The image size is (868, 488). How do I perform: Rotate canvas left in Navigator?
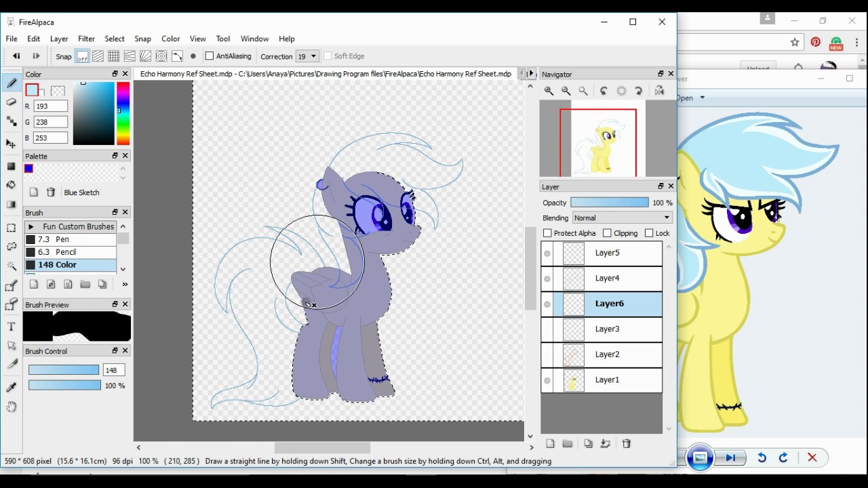604,91
